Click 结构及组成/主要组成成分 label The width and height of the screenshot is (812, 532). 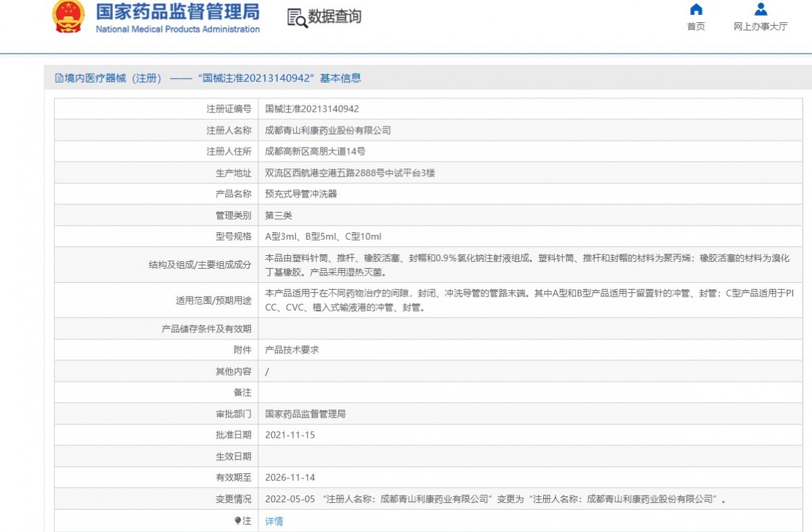pyautogui.click(x=200, y=265)
